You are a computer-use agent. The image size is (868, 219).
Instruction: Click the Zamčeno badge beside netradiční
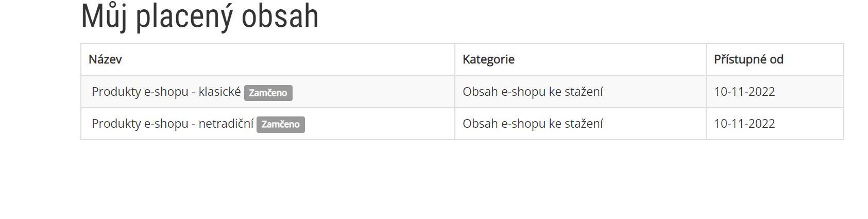(x=280, y=124)
